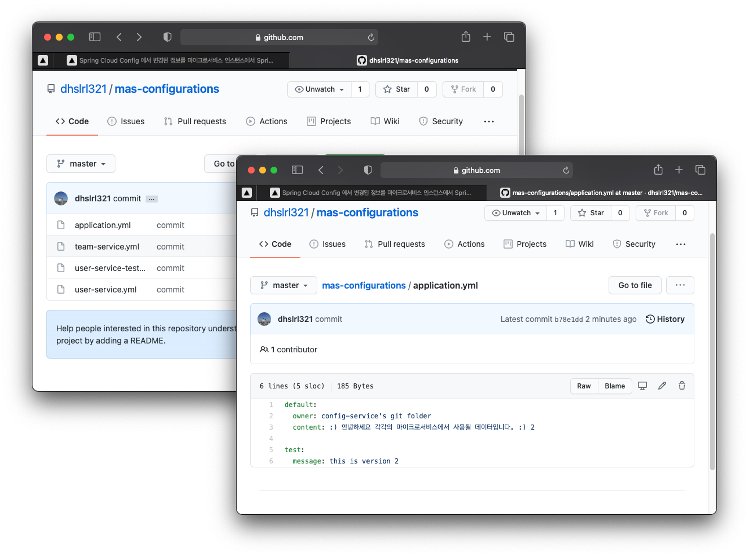Screen dimensions: 748x556
Task: Star the repository in the back window
Action: pyautogui.click(x=397, y=89)
